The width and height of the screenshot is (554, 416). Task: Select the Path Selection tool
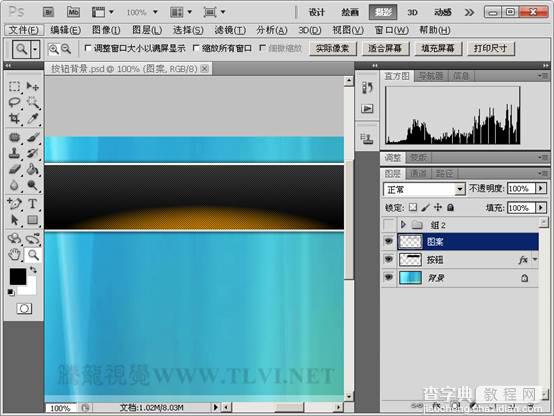point(14,220)
